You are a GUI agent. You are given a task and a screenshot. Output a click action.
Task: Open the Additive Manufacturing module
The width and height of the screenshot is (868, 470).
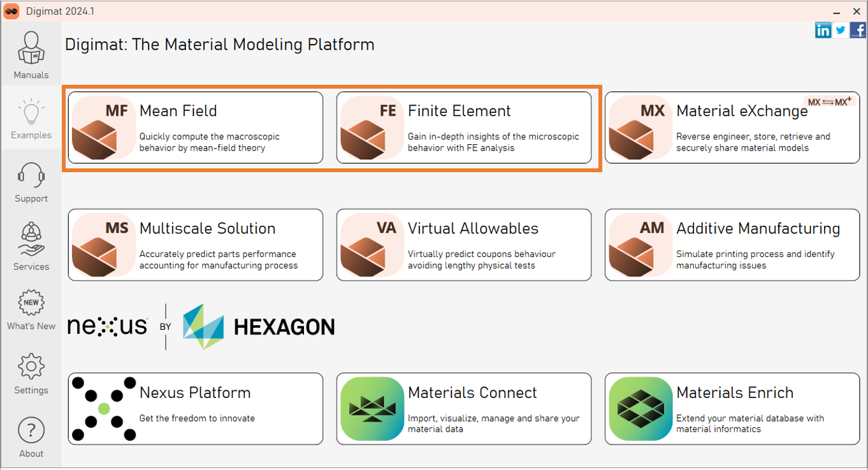pyautogui.click(x=732, y=245)
